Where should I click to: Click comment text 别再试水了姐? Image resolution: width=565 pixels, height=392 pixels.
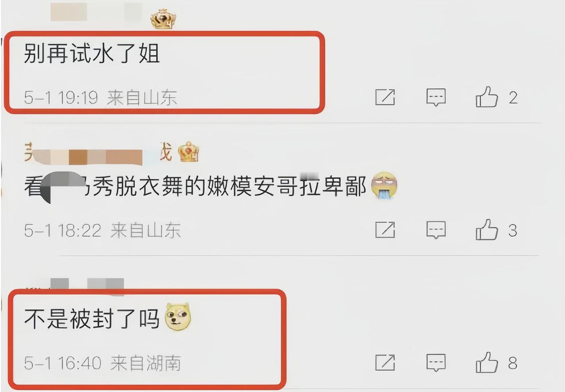(91, 54)
